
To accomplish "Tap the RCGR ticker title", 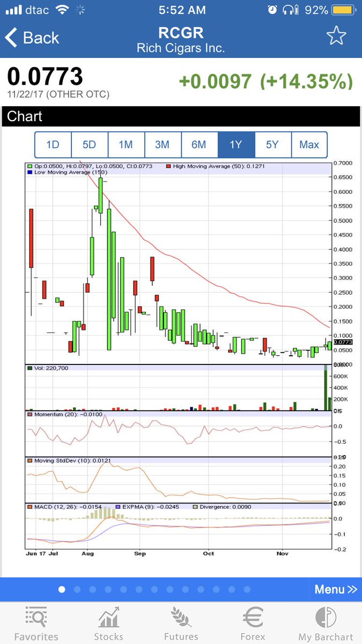I will 181,32.
